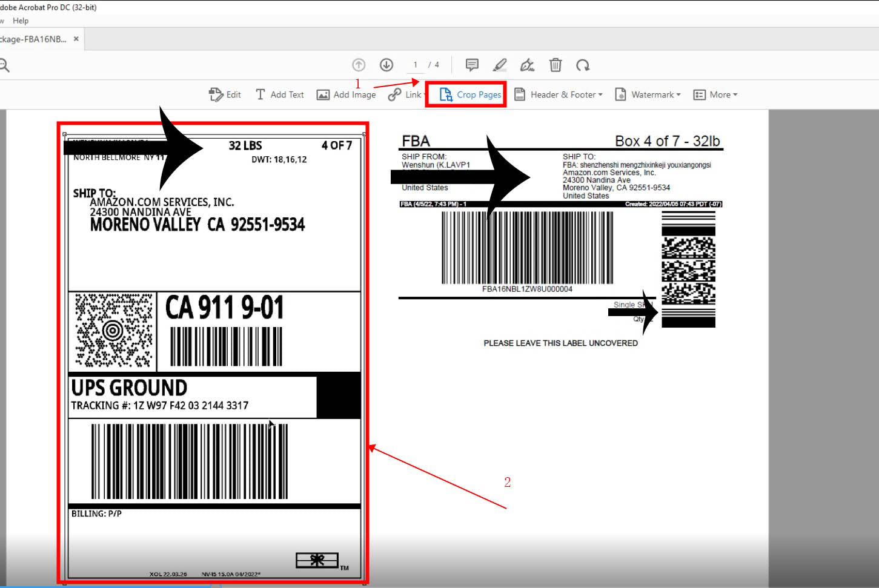This screenshot has width=879, height=588.
Task: Close the FBA16NB document tab
Action: coord(76,38)
